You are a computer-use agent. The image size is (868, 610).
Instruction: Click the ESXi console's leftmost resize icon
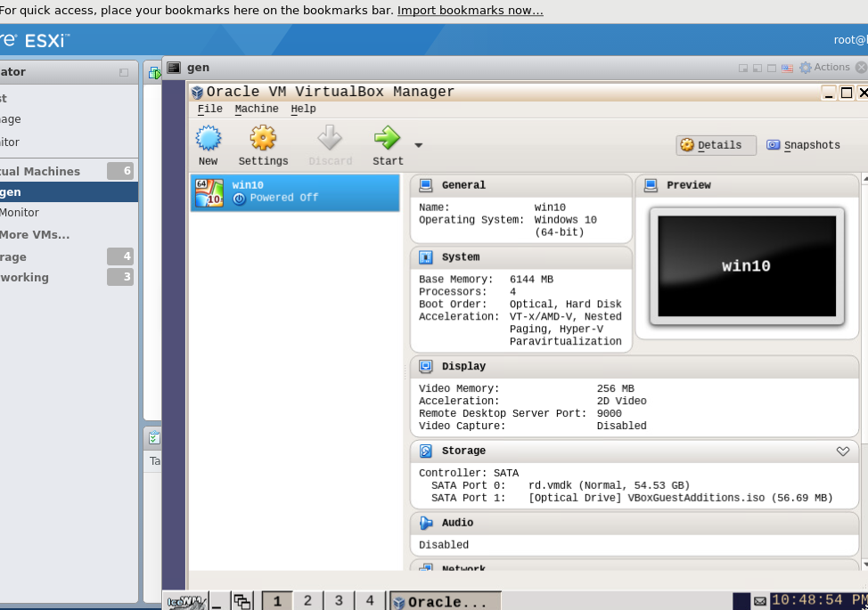tap(743, 68)
